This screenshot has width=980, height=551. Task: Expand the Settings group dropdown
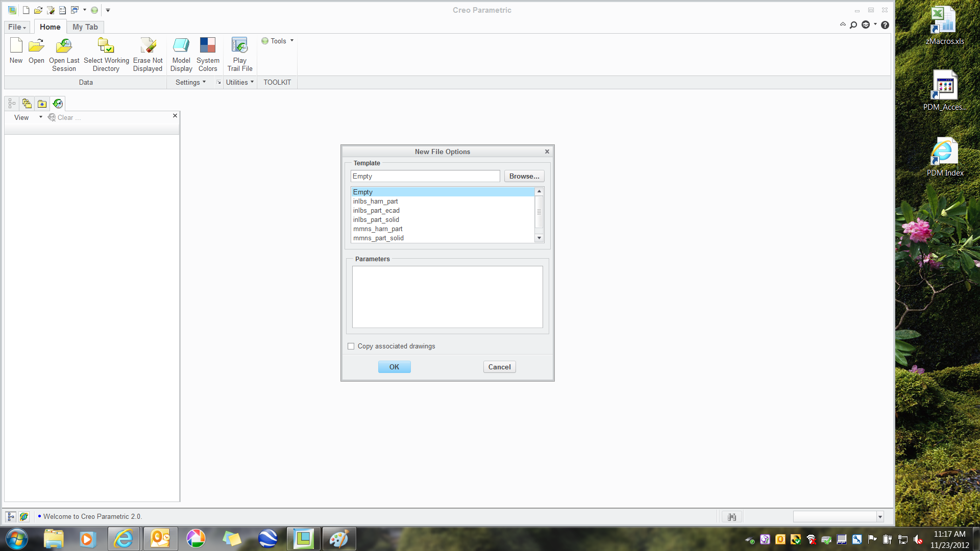pos(190,82)
